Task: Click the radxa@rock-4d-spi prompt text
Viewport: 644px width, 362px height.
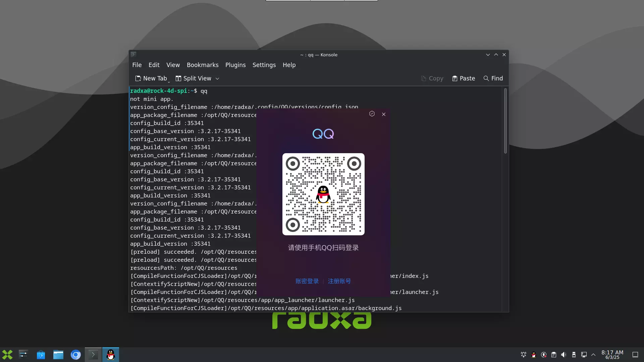Action: [158, 91]
